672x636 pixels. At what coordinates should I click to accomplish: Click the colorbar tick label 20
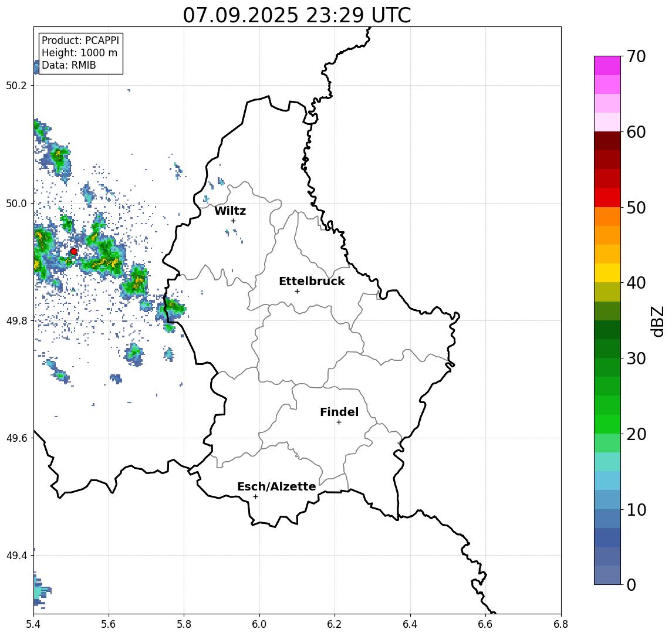(636, 434)
